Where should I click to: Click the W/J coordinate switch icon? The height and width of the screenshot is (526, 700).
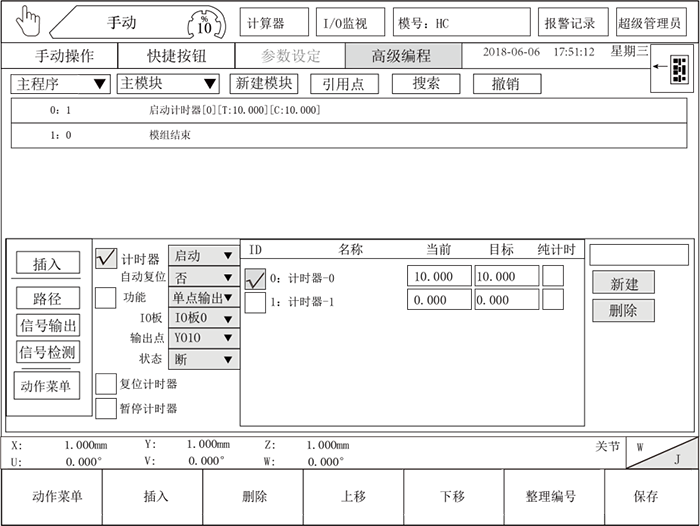(x=661, y=453)
